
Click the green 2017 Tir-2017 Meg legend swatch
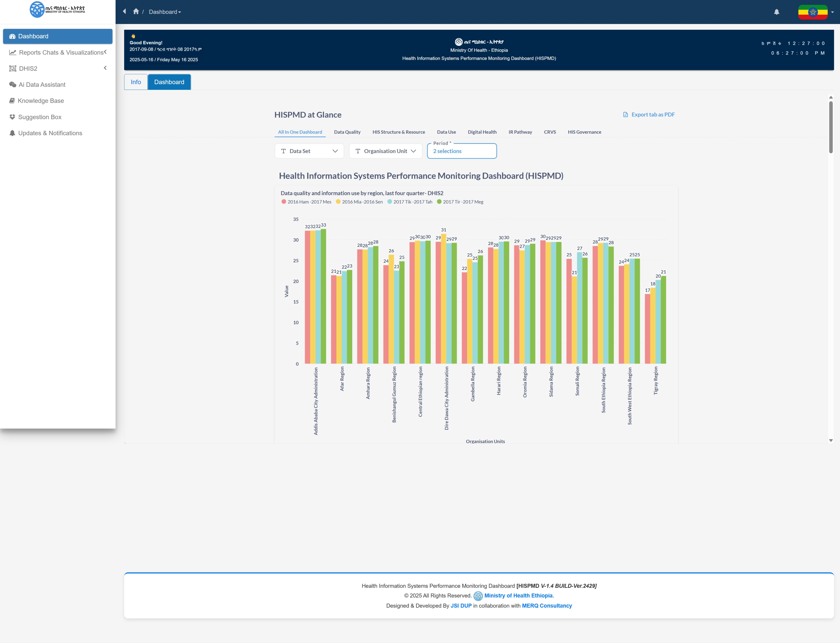coord(439,202)
